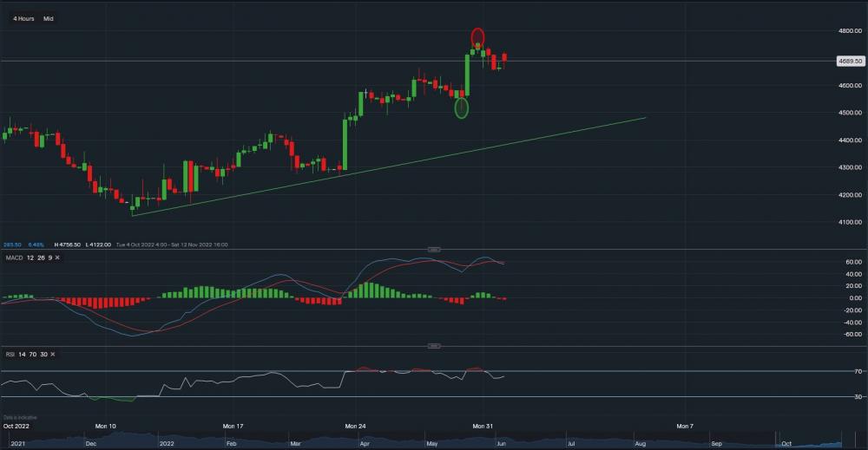The width and height of the screenshot is (868, 450).
Task: Click the MACD signal value 9
Action: point(49,258)
